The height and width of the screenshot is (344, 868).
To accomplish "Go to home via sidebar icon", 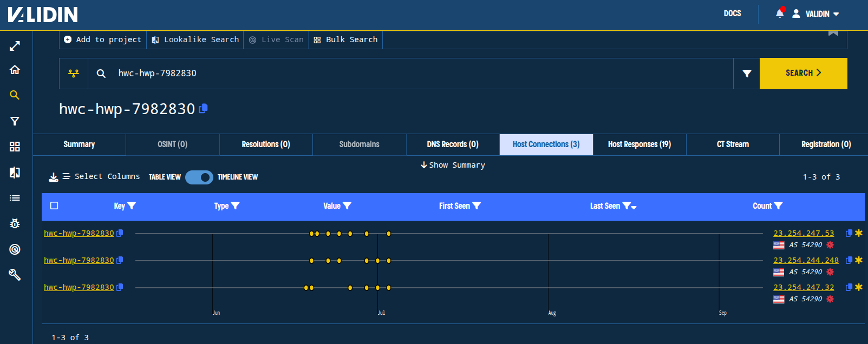I will click(15, 70).
